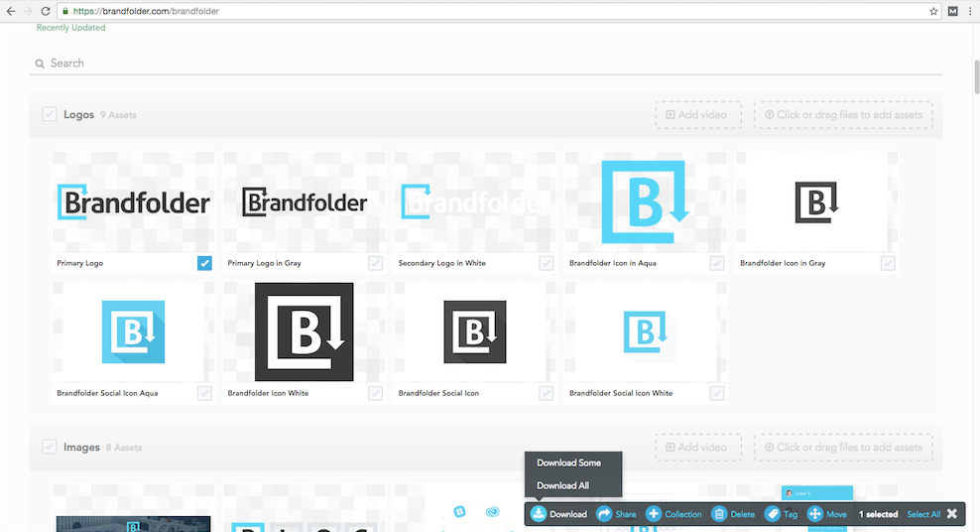Click the '1 selected' status text

pyautogui.click(x=878, y=514)
